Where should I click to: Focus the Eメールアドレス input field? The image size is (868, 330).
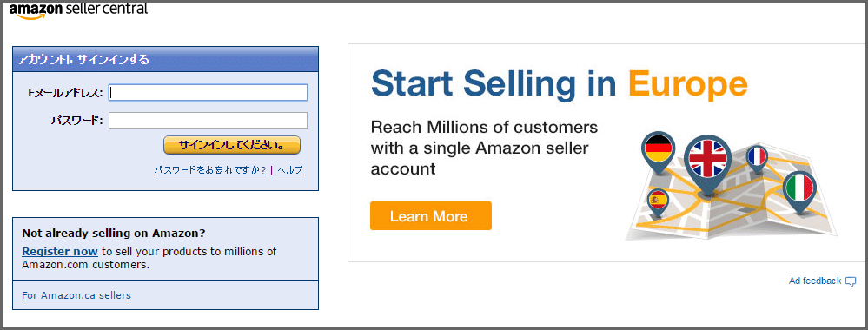209,93
